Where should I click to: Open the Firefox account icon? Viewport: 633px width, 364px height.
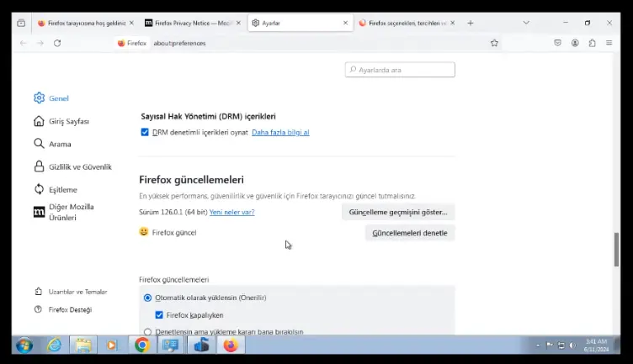point(575,43)
